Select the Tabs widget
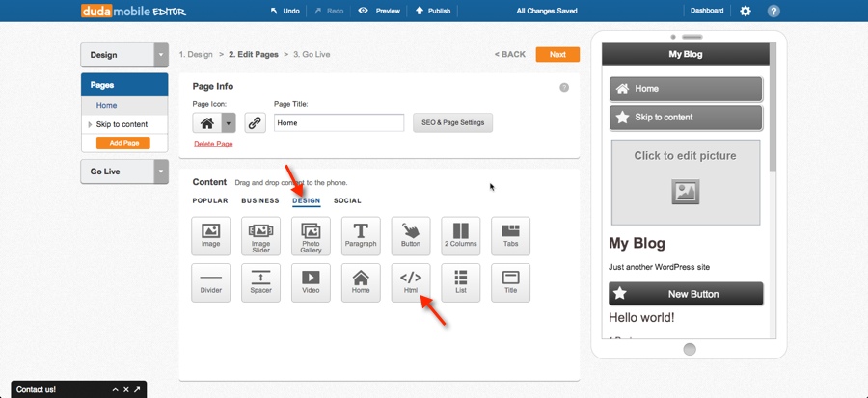The height and width of the screenshot is (398, 868). coord(510,236)
